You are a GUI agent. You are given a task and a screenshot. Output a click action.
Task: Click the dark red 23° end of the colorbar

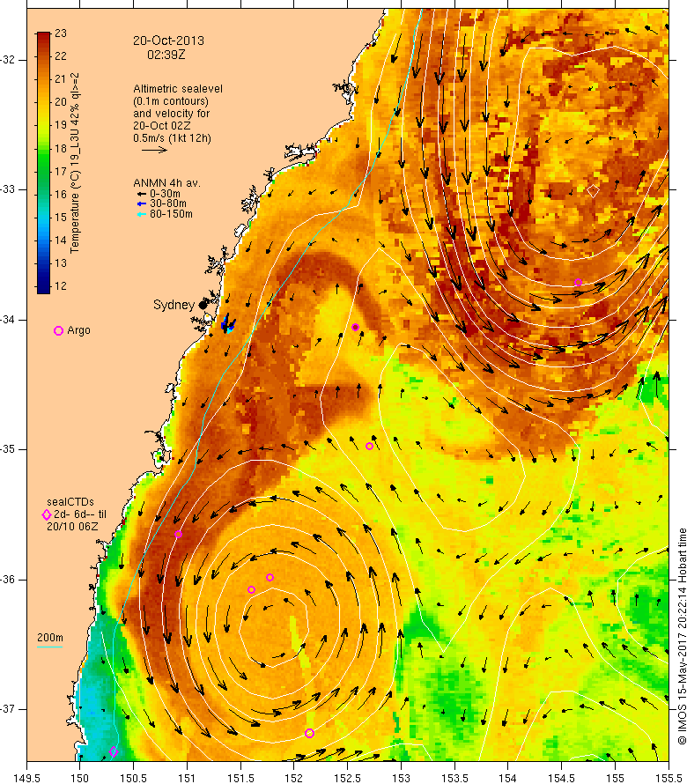point(43,36)
